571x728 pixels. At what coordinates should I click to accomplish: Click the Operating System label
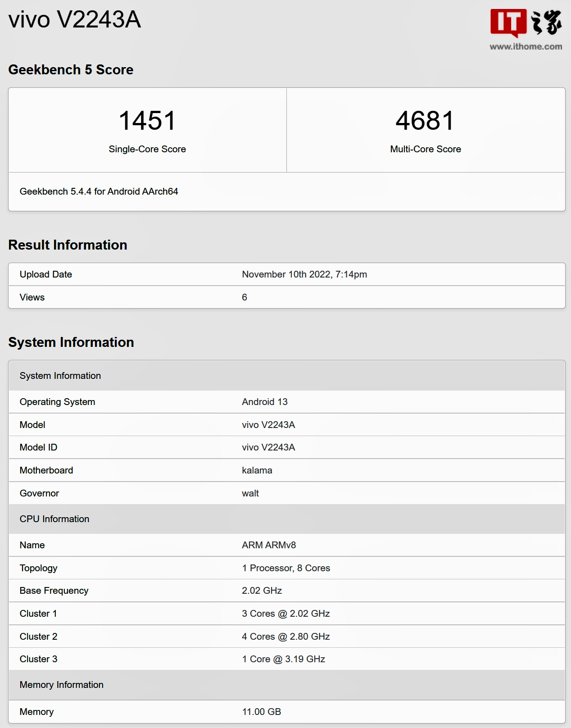tap(57, 402)
